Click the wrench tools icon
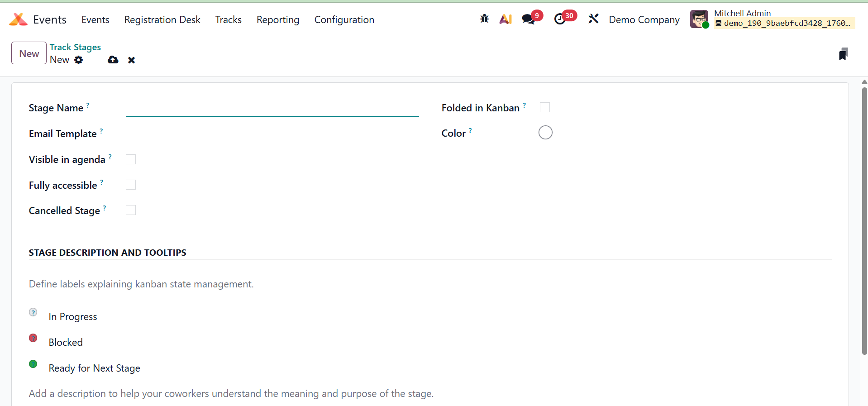Screen dimensions: 868x406 tap(593, 19)
